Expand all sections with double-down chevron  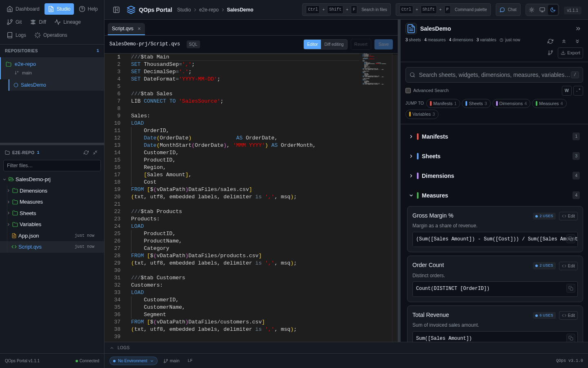click(x=577, y=41)
